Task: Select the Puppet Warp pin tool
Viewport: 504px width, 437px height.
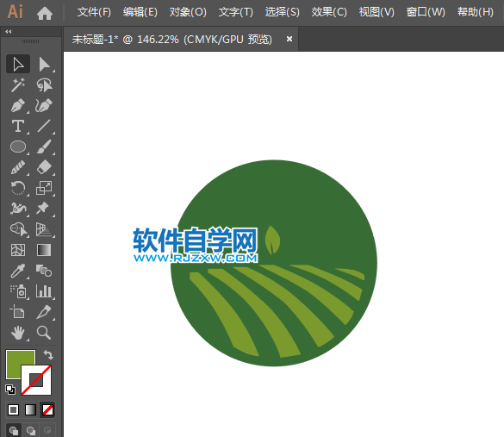Action: (x=44, y=209)
